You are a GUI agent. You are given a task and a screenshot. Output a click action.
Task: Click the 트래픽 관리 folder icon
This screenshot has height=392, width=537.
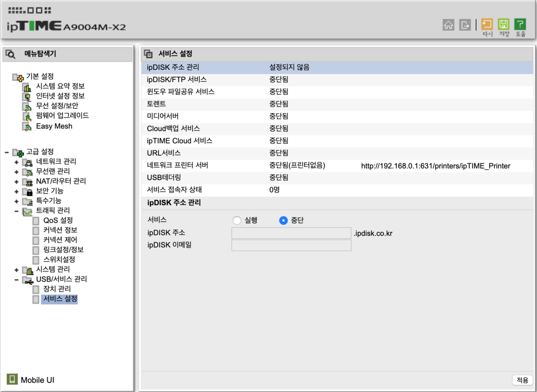coord(28,211)
